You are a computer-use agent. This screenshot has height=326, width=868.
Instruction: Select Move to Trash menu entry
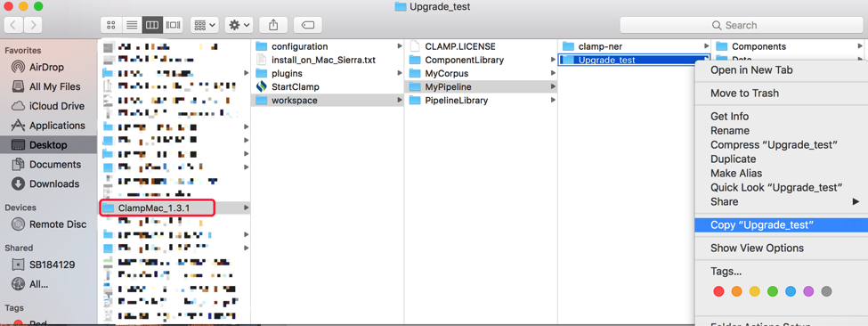[744, 93]
